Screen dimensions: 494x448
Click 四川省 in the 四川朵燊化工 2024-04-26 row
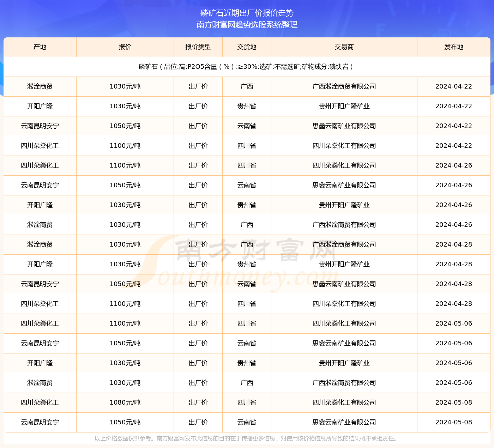coord(247,165)
